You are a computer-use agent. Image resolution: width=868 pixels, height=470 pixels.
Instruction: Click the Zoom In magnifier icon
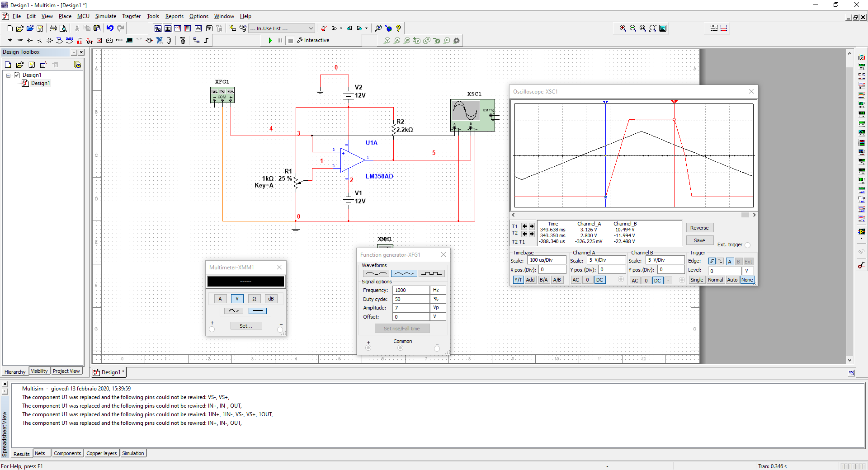tap(623, 28)
